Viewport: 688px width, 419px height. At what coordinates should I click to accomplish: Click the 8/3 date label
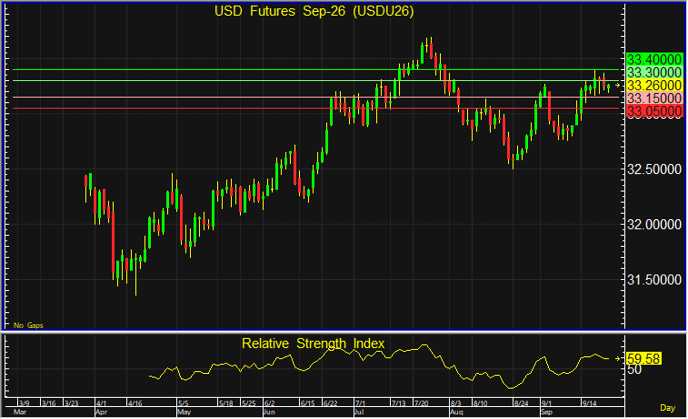pos(455,403)
